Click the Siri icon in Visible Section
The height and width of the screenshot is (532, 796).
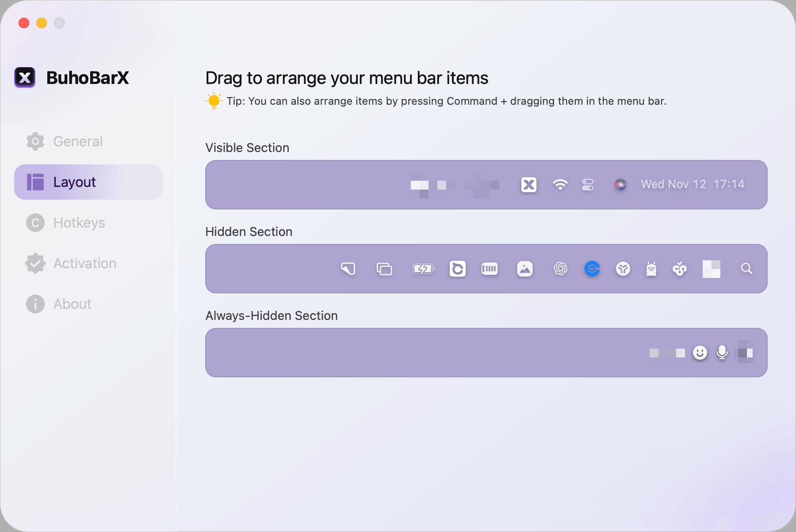pos(620,185)
